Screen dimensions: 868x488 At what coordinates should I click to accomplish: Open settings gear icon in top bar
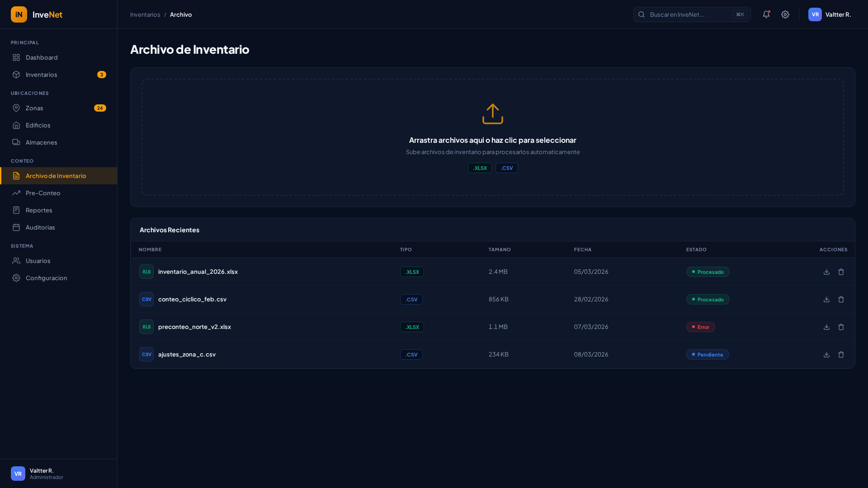point(785,14)
